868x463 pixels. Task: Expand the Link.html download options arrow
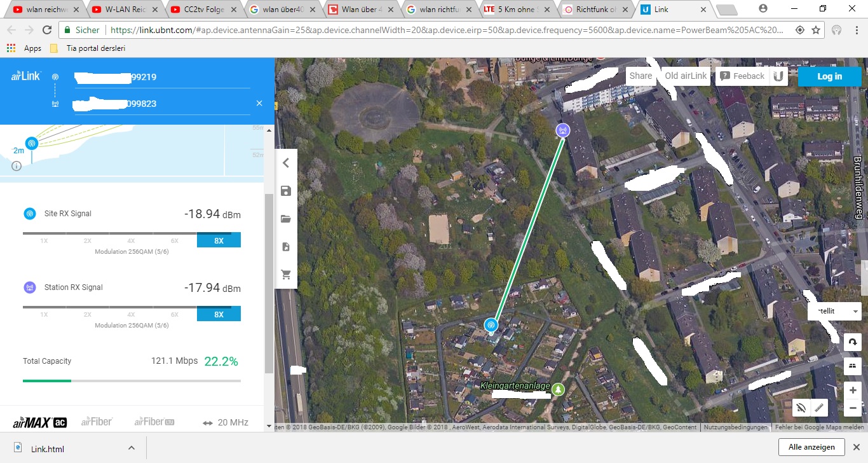[x=132, y=448]
